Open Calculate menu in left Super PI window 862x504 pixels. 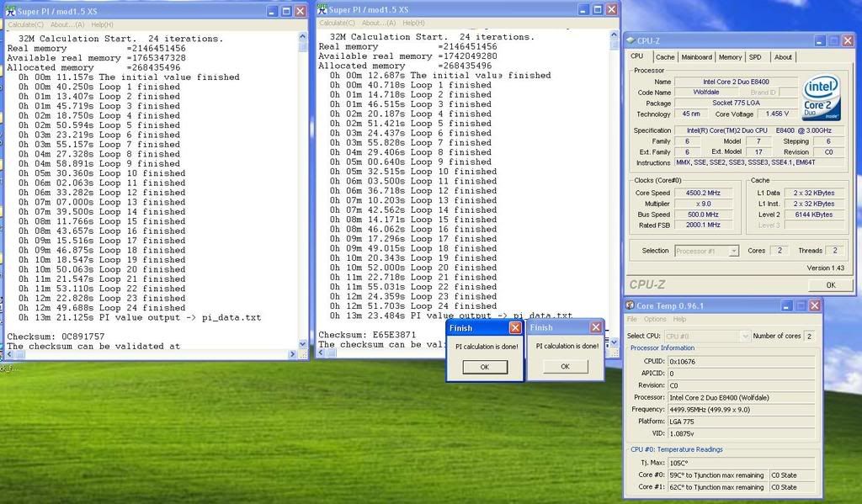point(25,24)
